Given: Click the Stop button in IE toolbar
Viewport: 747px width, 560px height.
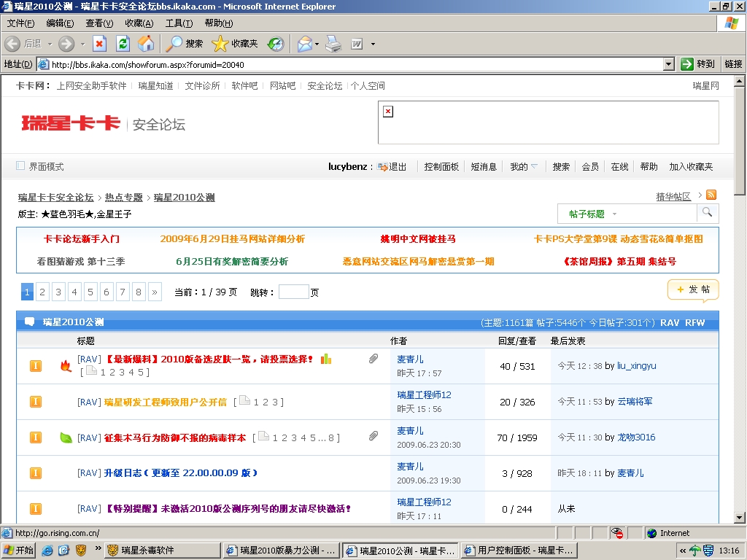Looking at the screenshot, I should [x=100, y=44].
